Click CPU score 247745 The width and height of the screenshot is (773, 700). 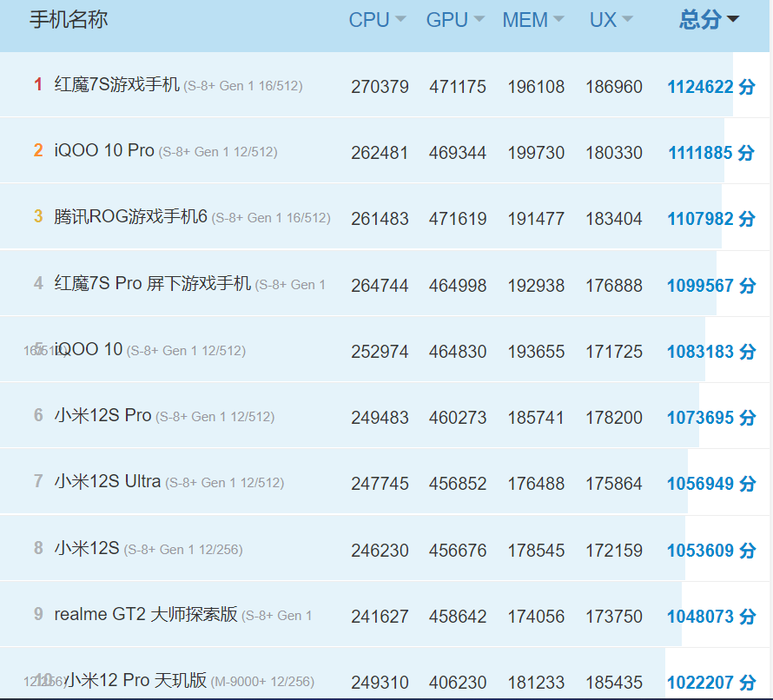[380, 484]
